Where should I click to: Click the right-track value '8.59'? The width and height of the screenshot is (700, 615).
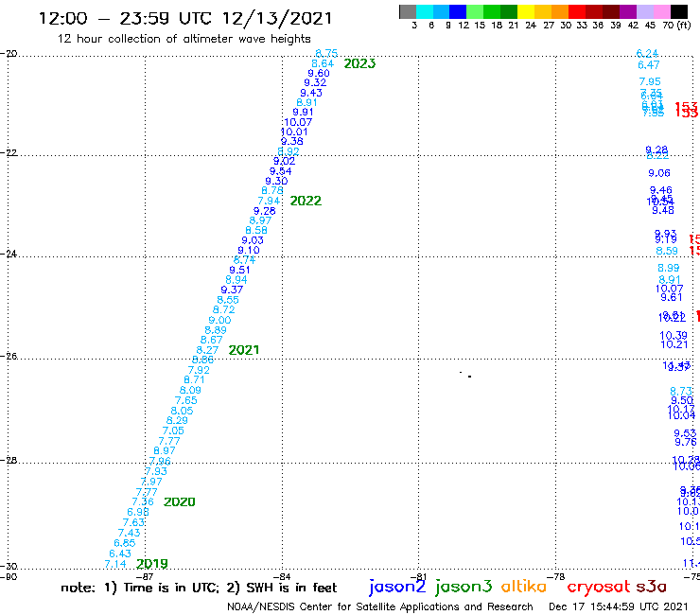point(667,251)
